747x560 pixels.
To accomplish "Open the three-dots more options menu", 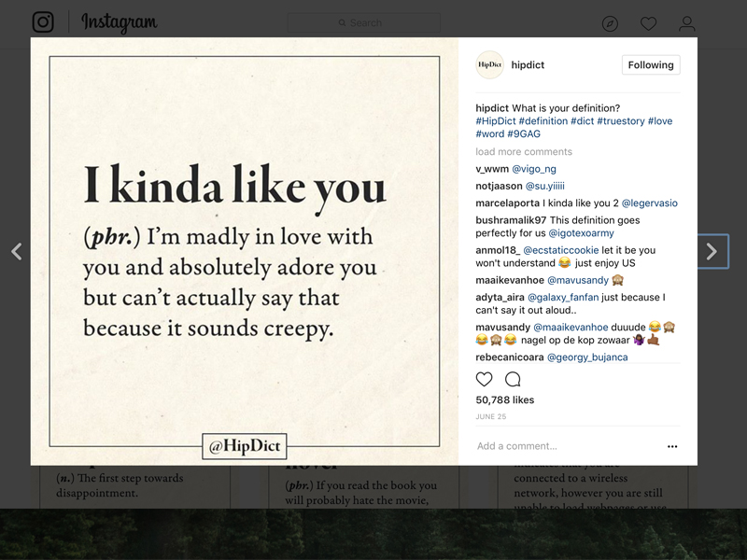I will [672, 446].
